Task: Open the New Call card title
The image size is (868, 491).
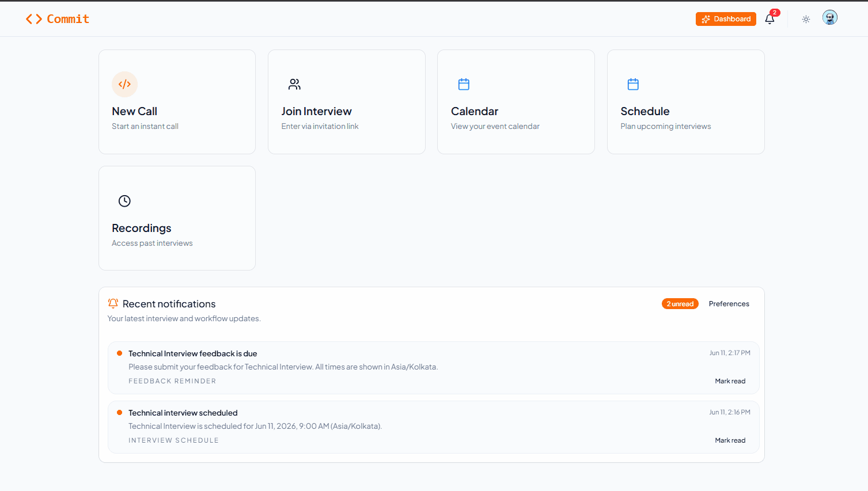Action: (134, 111)
